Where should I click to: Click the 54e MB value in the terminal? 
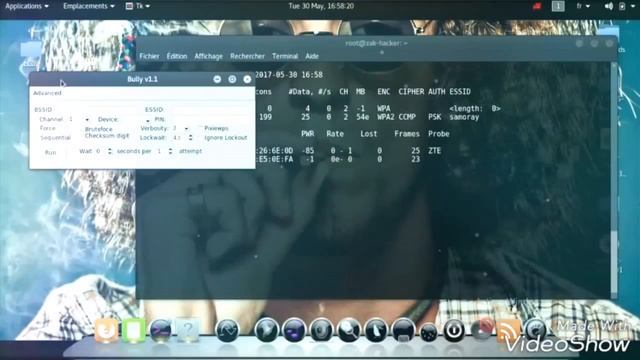click(362, 117)
